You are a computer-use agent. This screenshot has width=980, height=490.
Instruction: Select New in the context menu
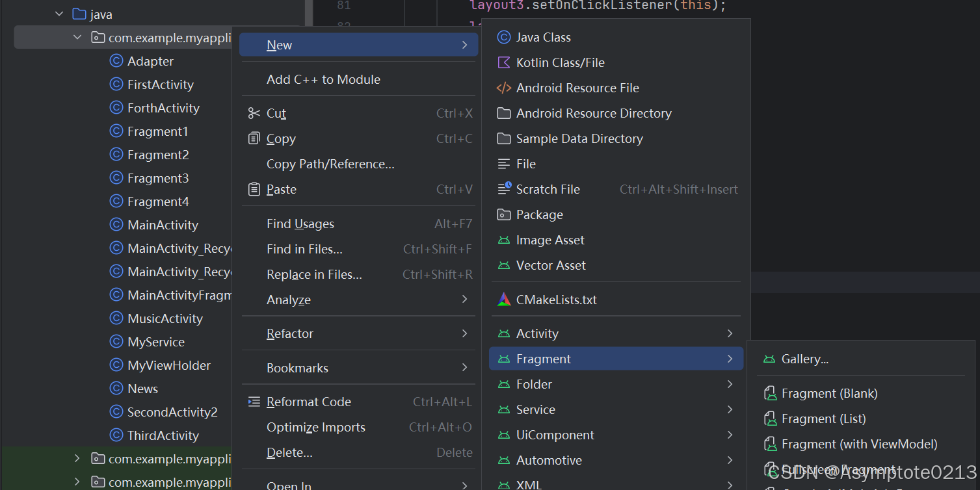click(x=358, y=45)
